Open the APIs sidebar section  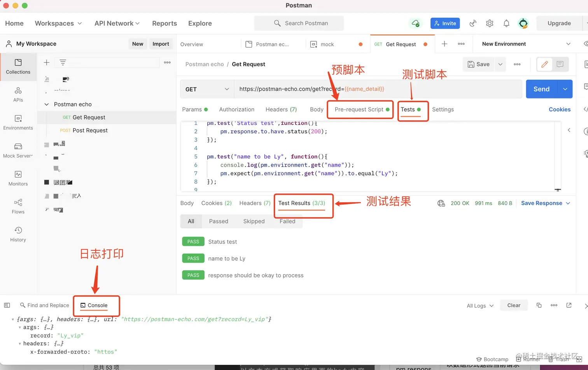coord(18,95)
